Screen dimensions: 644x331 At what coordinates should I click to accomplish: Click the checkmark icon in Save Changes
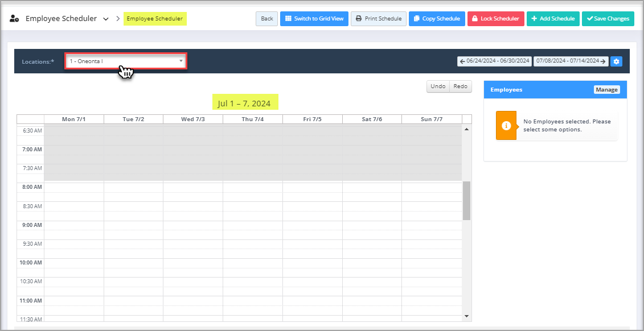[x=590, y=18]
